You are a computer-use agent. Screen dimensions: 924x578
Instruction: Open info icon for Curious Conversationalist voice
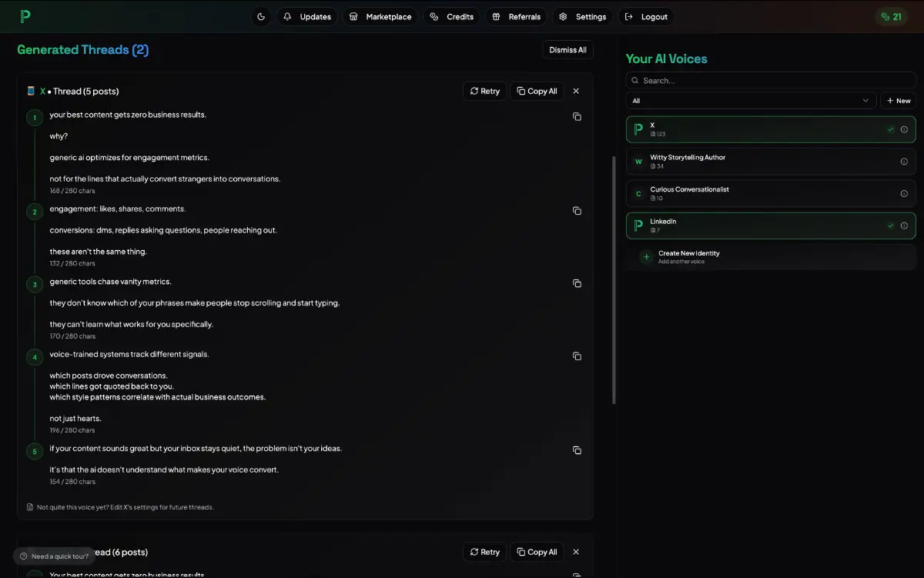click(904, 194)
